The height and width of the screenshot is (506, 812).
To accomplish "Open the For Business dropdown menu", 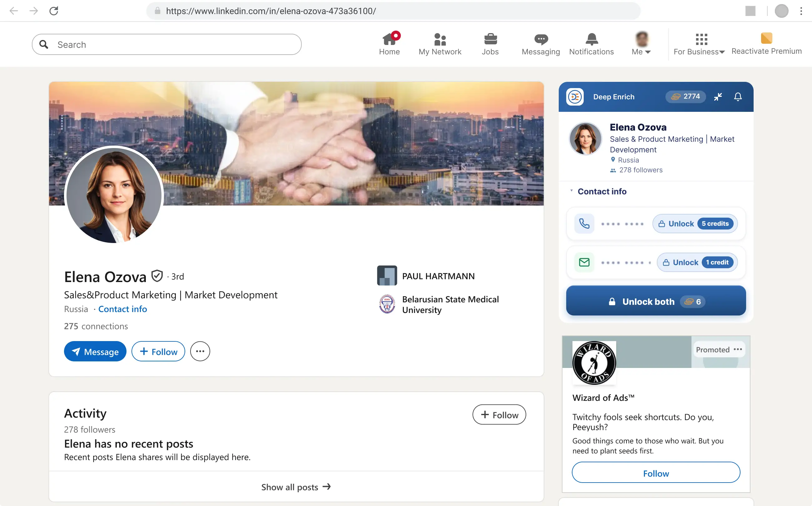I will (699, 44).
